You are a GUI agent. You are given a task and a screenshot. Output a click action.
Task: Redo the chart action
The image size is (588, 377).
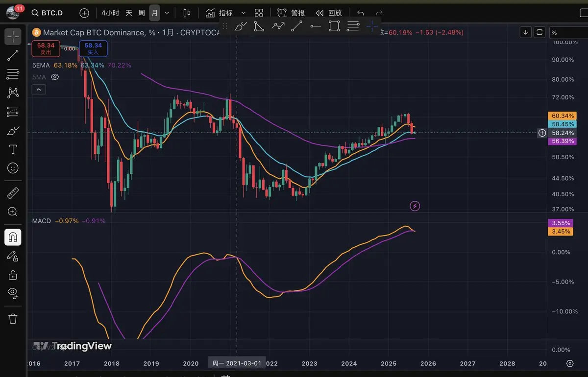point(379,13)
